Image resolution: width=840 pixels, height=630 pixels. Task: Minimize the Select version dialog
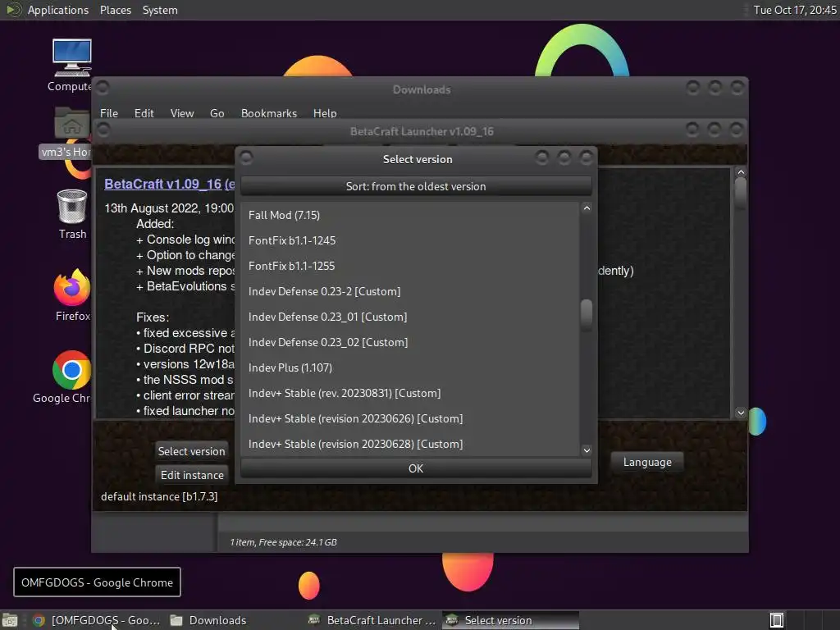[541, 157]
